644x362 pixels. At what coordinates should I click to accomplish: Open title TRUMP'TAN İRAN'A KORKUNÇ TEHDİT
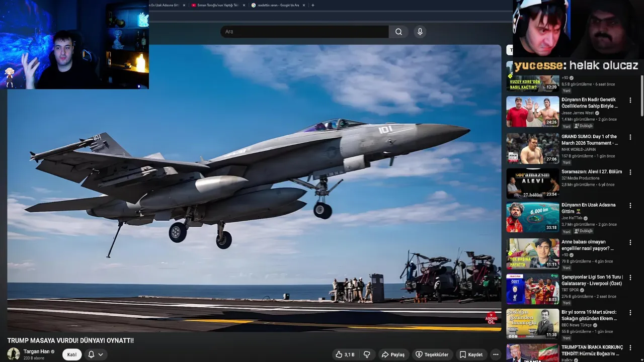[592, 350]
